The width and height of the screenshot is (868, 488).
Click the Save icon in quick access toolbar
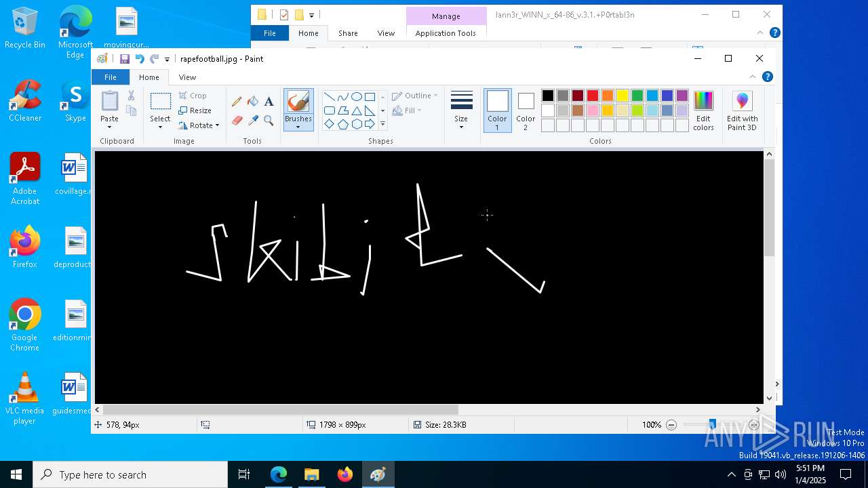[125, 59]
